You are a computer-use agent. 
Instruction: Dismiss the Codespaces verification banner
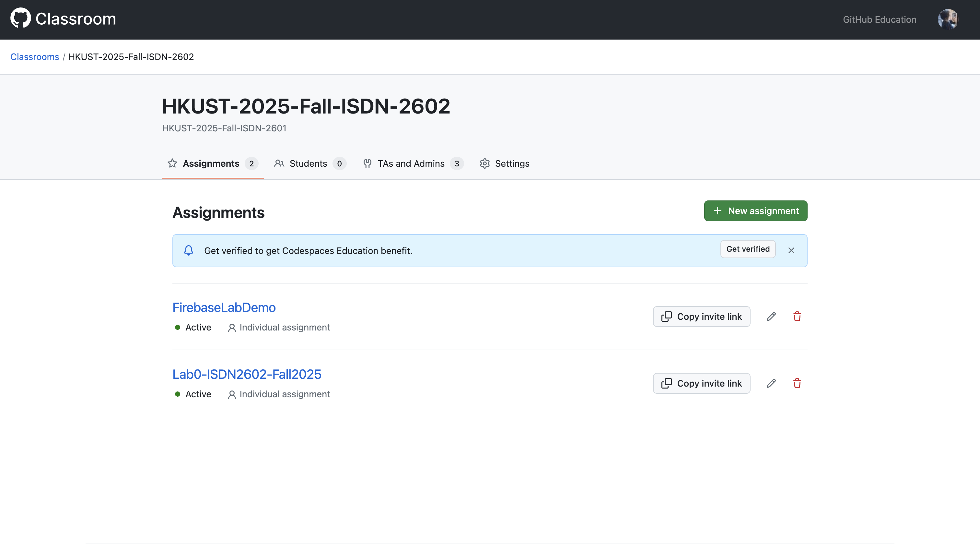791,250
